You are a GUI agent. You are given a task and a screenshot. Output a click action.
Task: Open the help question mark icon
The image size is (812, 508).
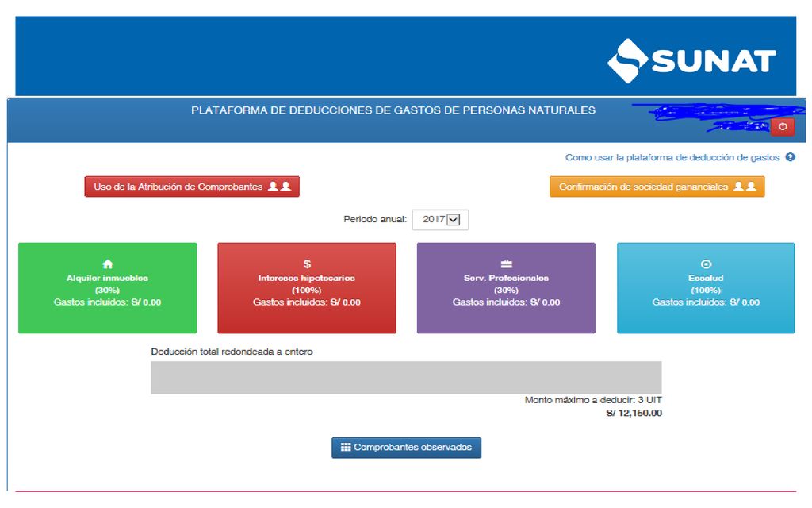tap(791, 157)
